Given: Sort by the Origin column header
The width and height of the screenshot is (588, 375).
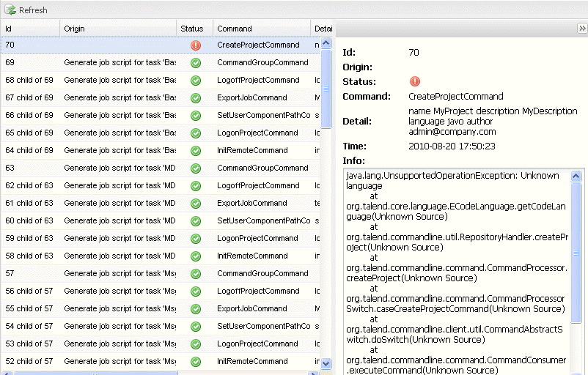Looking at the screenshot, I should pos(117,29).
